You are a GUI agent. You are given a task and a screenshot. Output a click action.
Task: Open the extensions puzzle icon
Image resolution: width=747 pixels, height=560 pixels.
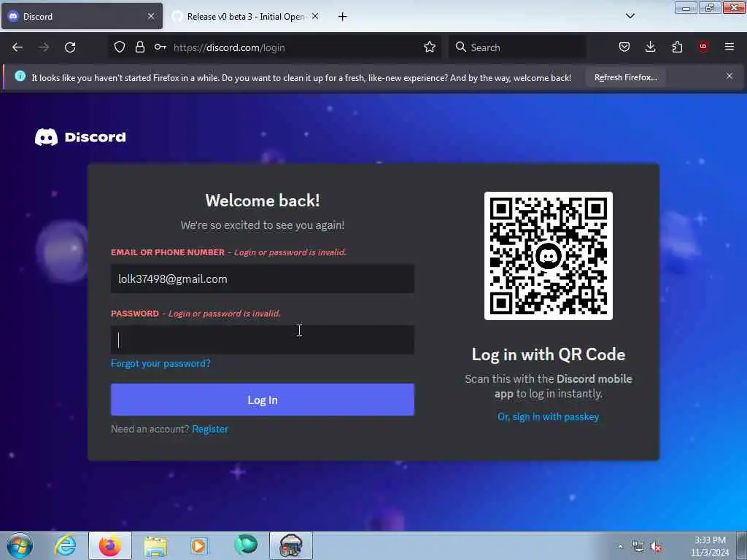pyautogui.click(x=677, y=47)
